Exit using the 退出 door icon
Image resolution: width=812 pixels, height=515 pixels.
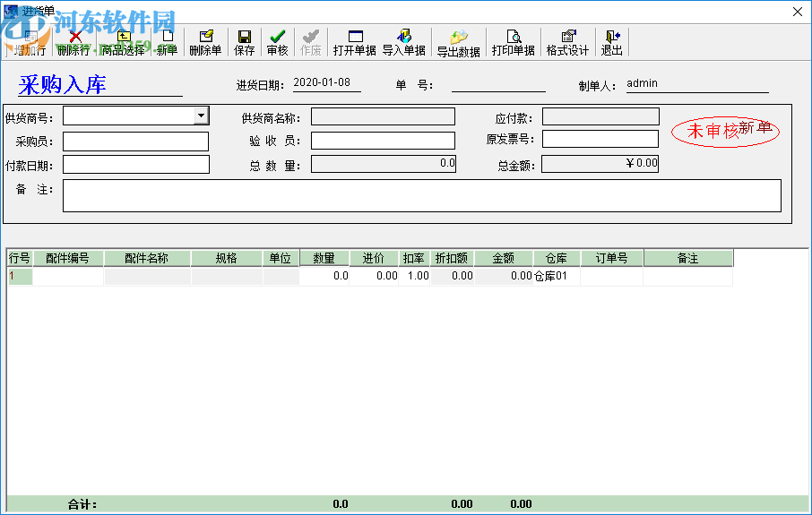pyautogui.click(x=612, y=36)
